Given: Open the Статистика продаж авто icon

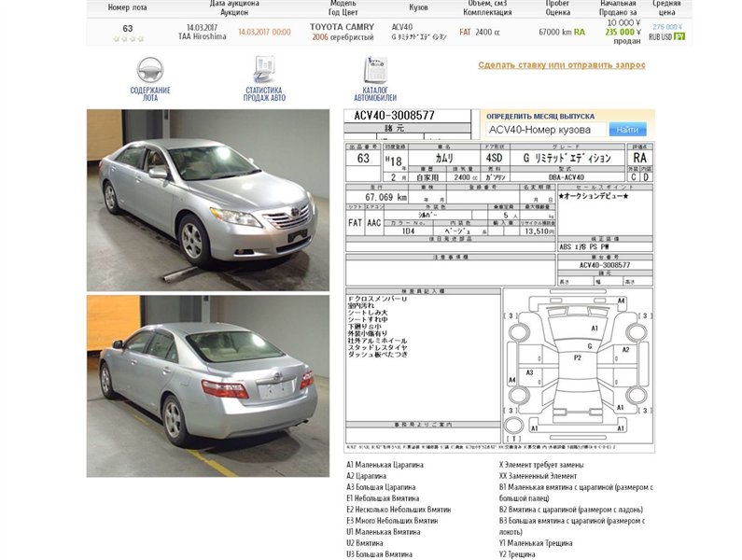Looking at the screenshot, I should point(264,69).
